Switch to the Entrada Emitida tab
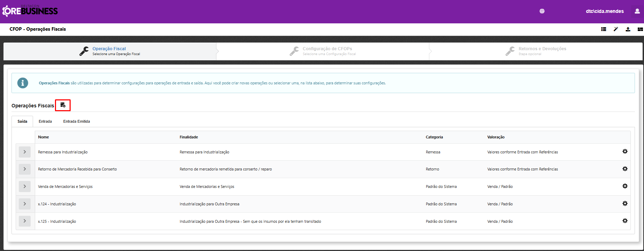 coord(77,121)
